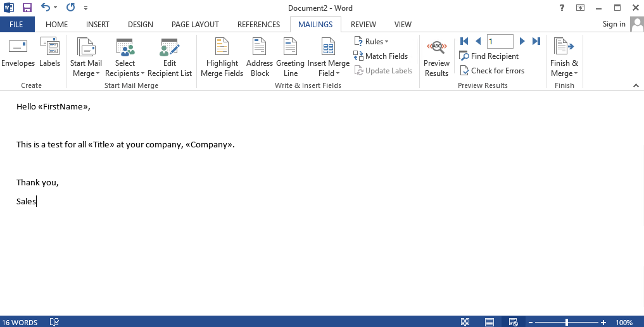Open Word Help
The width and height of the screenshot is (644, 327).
[562, 8]
